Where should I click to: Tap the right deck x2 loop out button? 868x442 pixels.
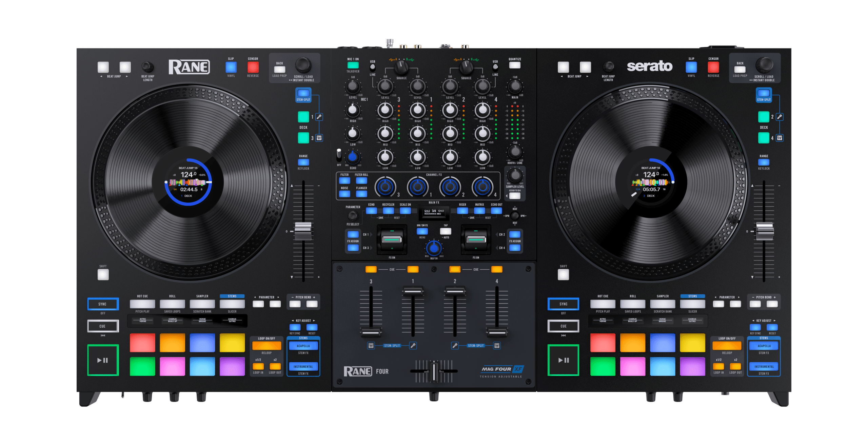pos(735,366)
